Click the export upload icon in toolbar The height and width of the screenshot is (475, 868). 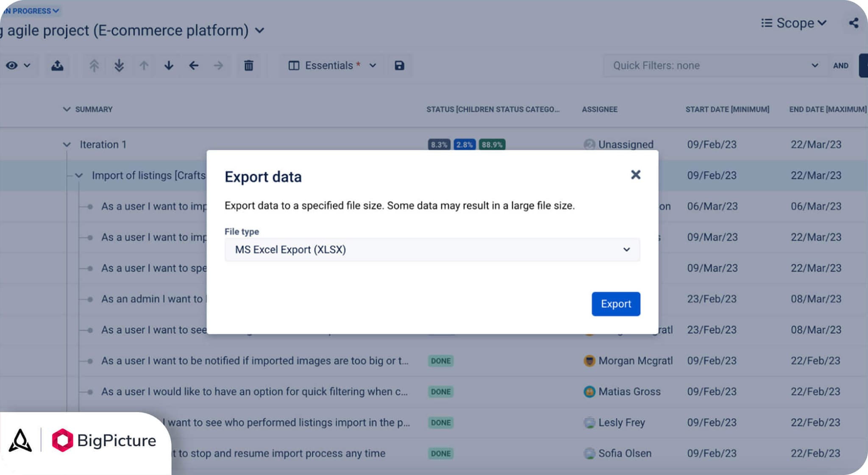click(57, 66)
